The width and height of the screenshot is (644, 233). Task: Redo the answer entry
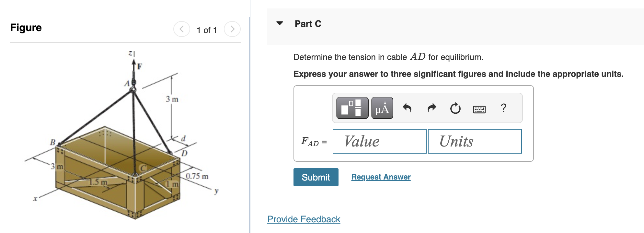click(431, 108)
